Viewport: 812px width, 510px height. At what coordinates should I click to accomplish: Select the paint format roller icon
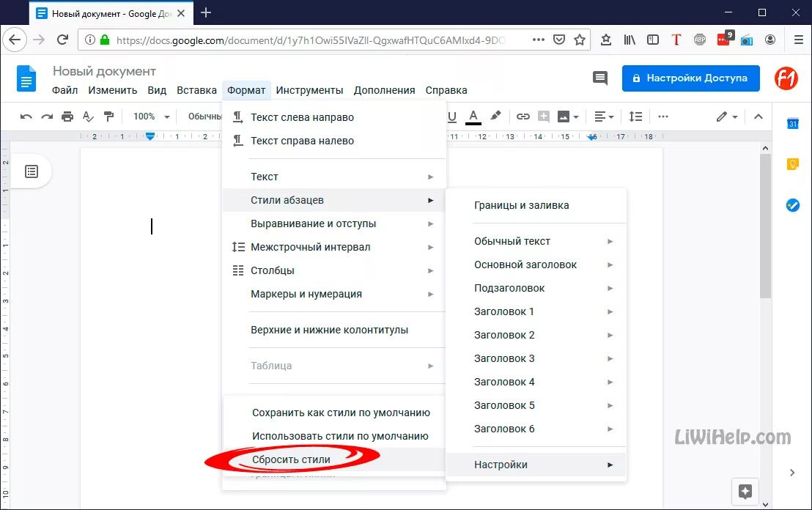pyautogui.click(x=108, y=117)
